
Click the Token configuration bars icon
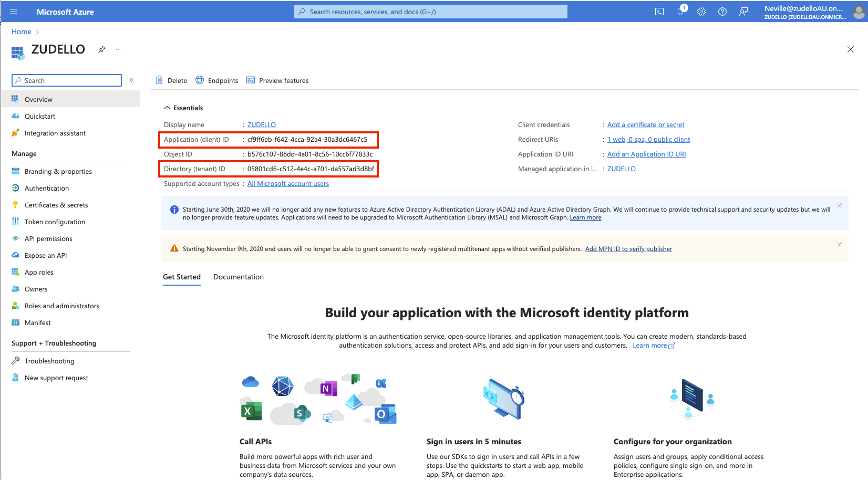tap(15, 222)
